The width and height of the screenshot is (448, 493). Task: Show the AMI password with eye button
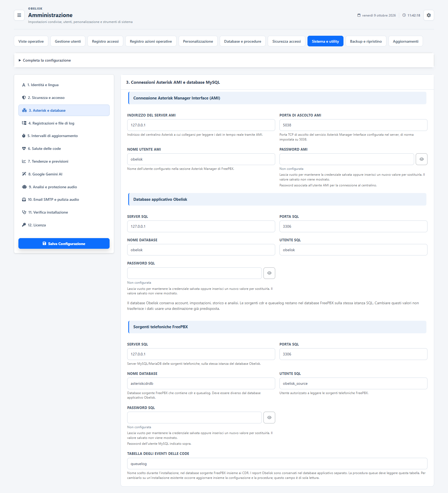[421, 159]
